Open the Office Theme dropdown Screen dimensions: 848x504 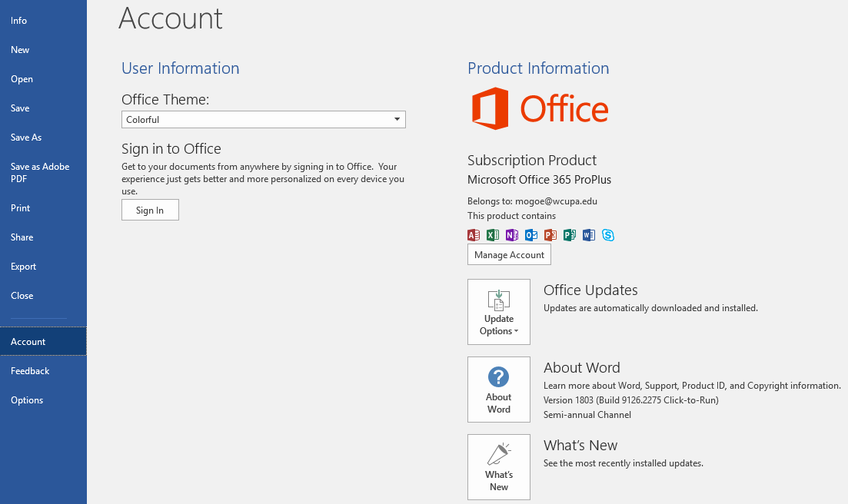[x=395, y=119]
